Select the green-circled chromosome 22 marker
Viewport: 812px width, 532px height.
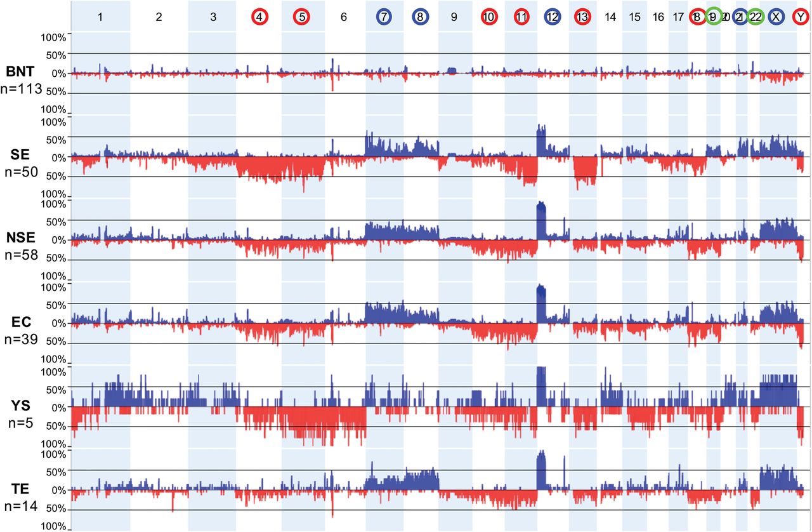[755, 18]
